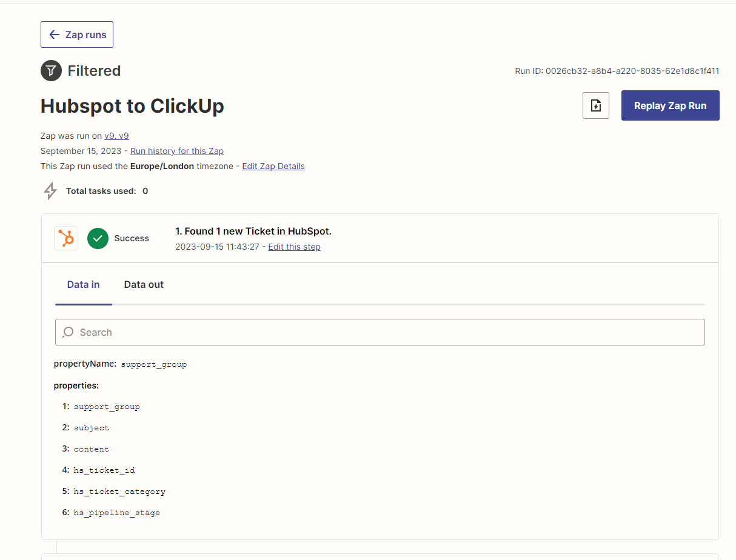This screenshot has height=560, width=736.
Task: Click the Europe/London timezone text
Action: pyautogui.click(x=162, y=166)
